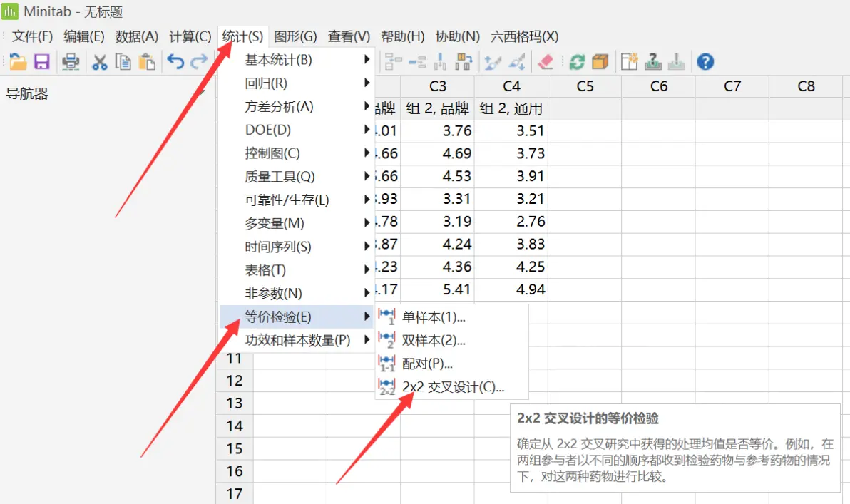Screen dimensions: 850x504
Task: Expand the 回归(R) submenu
Action: click(297, 83)
